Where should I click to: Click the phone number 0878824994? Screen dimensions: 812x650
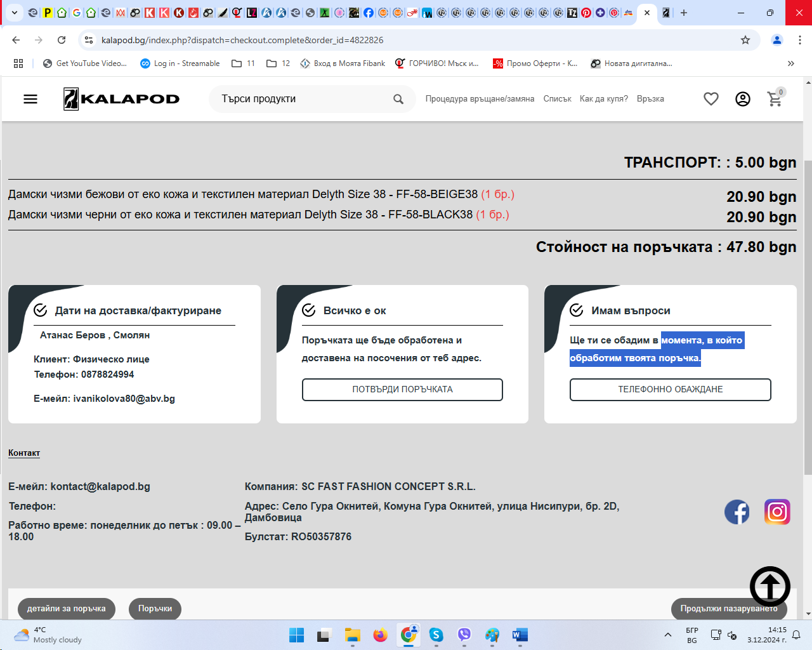108,375
